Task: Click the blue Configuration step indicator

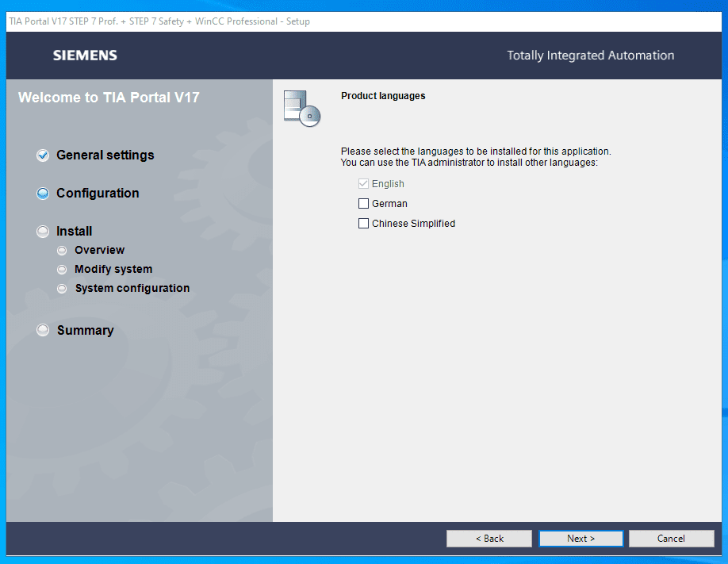Action: coord(43,194)
